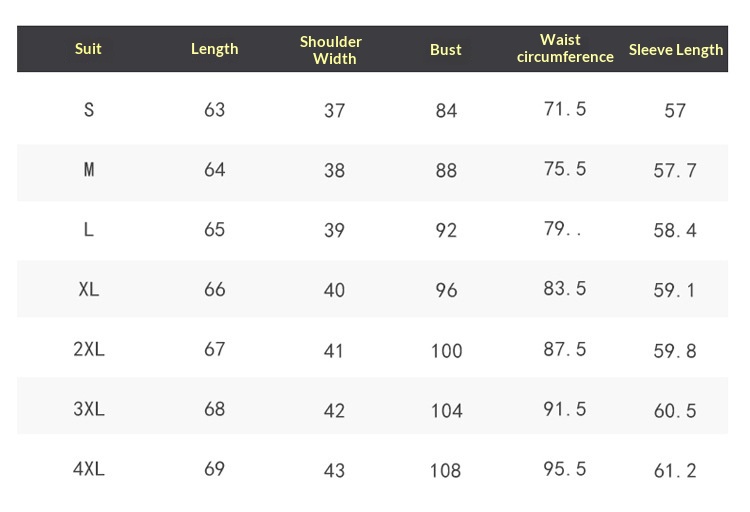Viewport: 750px width, 512px height.
Task: Click the shoulder width value 40
Action: coord(334,290)
